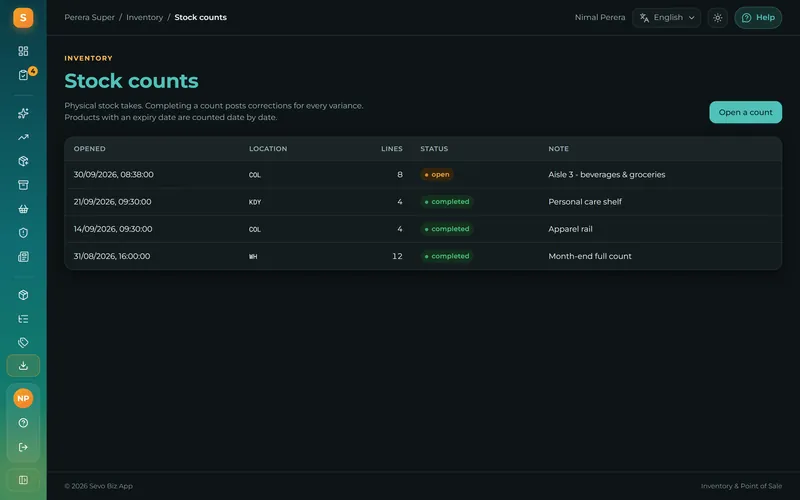
Task: Open the Month-end full count row
Action: coord(423,256)
